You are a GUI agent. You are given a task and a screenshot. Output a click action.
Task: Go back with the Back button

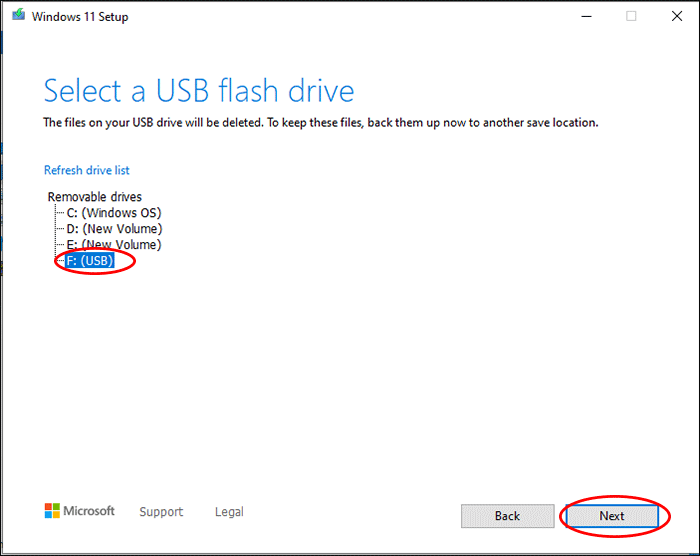click(x=507, y=516)
